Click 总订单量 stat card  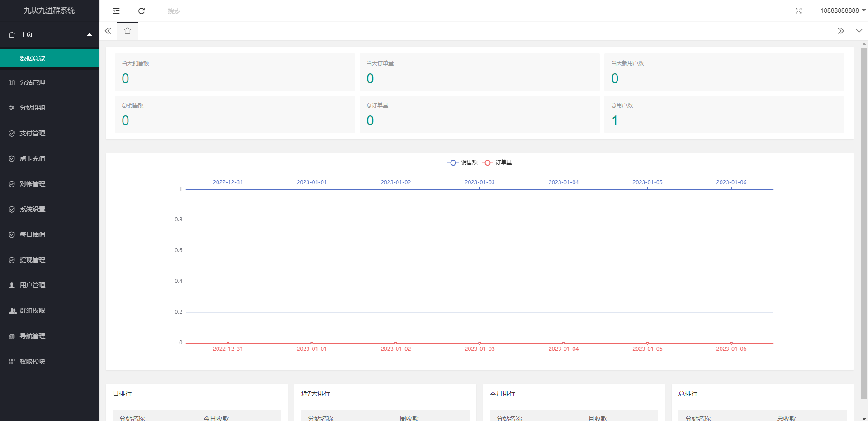click(479, 114)
